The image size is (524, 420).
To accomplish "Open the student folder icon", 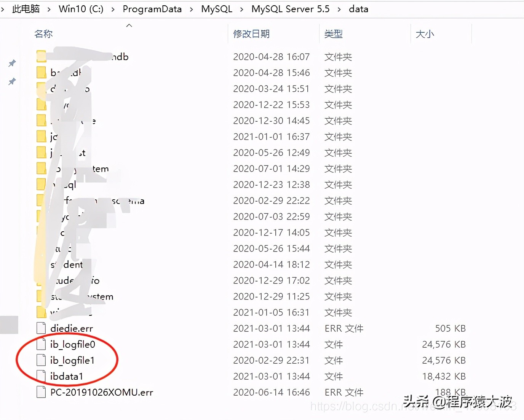I will click(40, 264).
